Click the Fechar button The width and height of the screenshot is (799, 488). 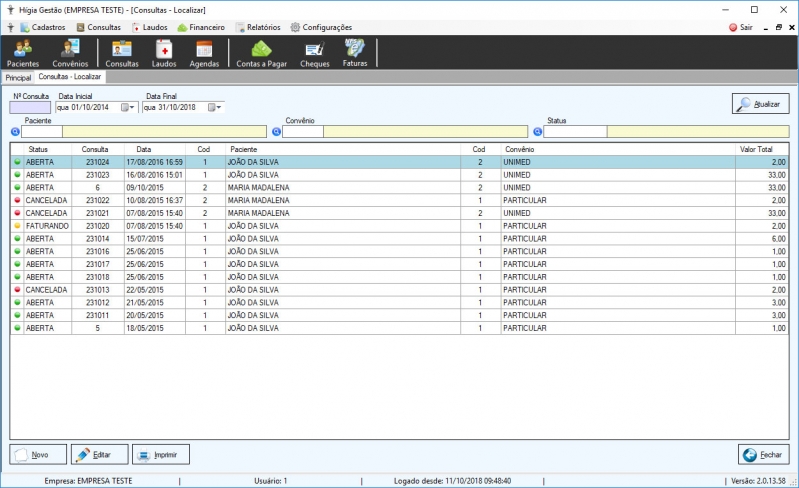click(x=763, y=454)
